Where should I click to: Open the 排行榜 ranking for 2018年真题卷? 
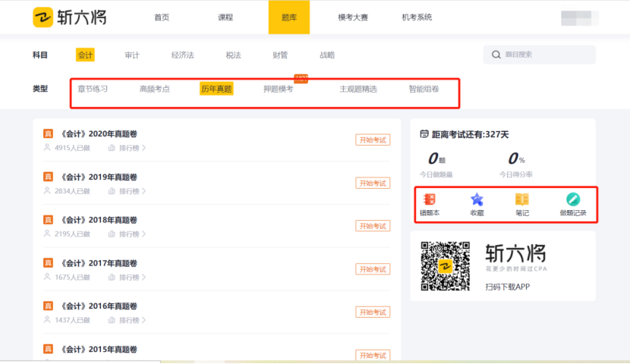[127, 234]
